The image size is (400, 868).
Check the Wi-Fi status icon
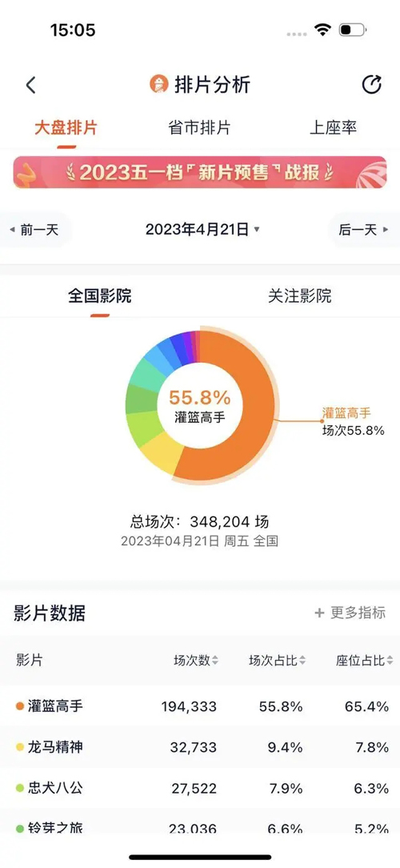pyautogui.click(x=322, y=30)
